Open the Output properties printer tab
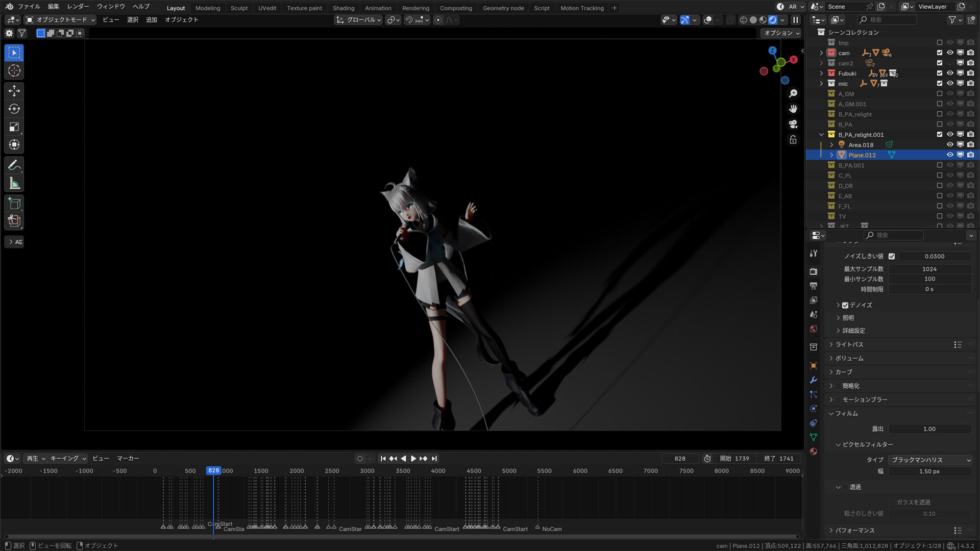Image resolution: width=980 pixels, height=551 pixels. 814,286
